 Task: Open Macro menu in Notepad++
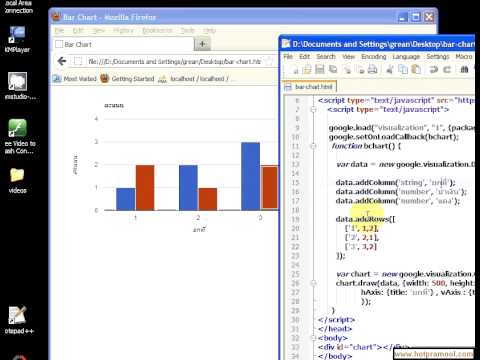coord(464,56)
